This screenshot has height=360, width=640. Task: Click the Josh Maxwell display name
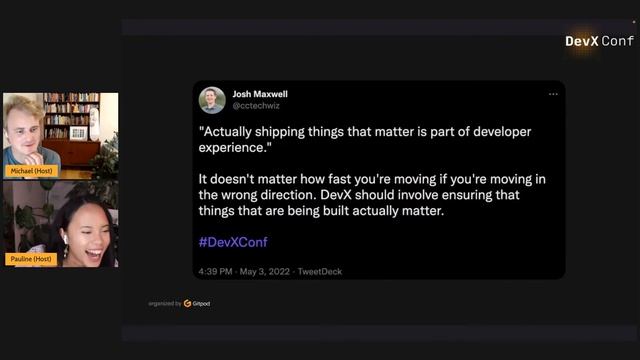260,94
